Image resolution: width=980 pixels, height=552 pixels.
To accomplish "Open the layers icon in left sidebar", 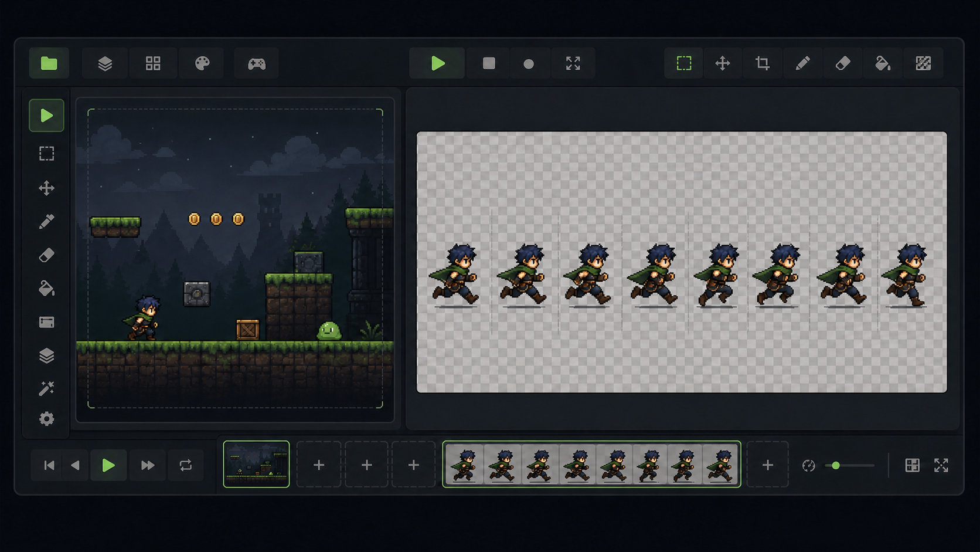I will coord(46,355).
